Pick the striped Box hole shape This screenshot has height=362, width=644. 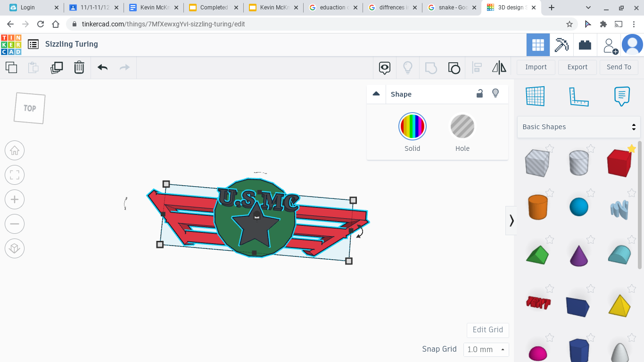click(537, 163)
